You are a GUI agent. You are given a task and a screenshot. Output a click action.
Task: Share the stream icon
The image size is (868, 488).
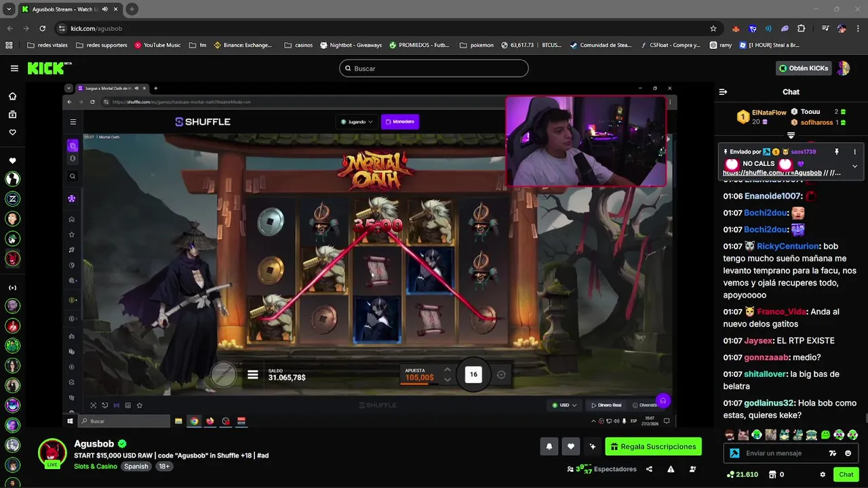649,469
